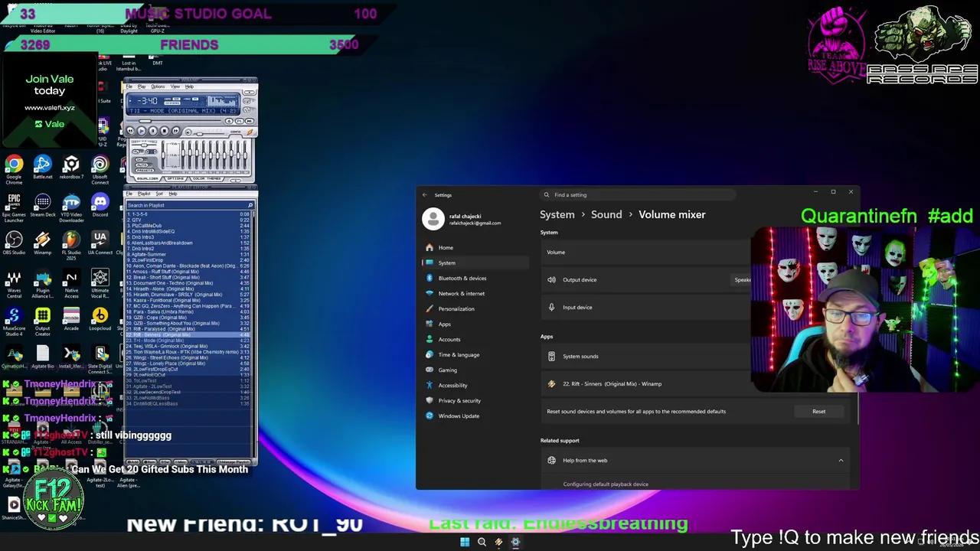980x551 pixels.
Task: Open the Ubisoft Connect desktop shortcut
Action: 100,169
